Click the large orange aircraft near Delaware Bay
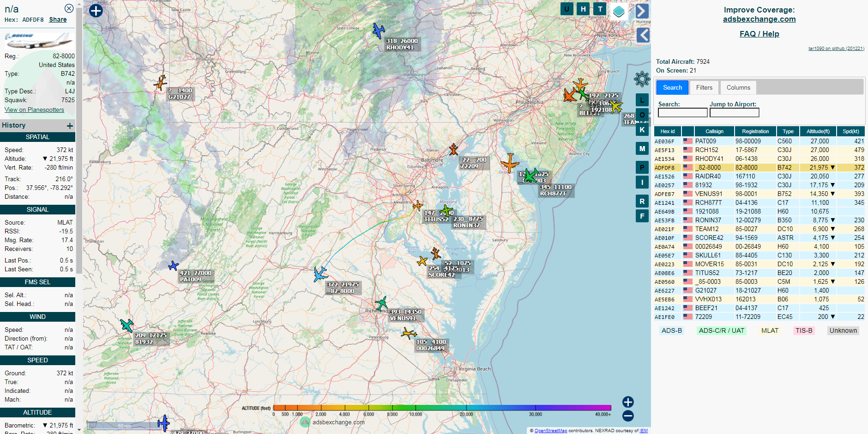Viewport: 868px width, 434px height. pyautogui.click(x=510, y=163)
